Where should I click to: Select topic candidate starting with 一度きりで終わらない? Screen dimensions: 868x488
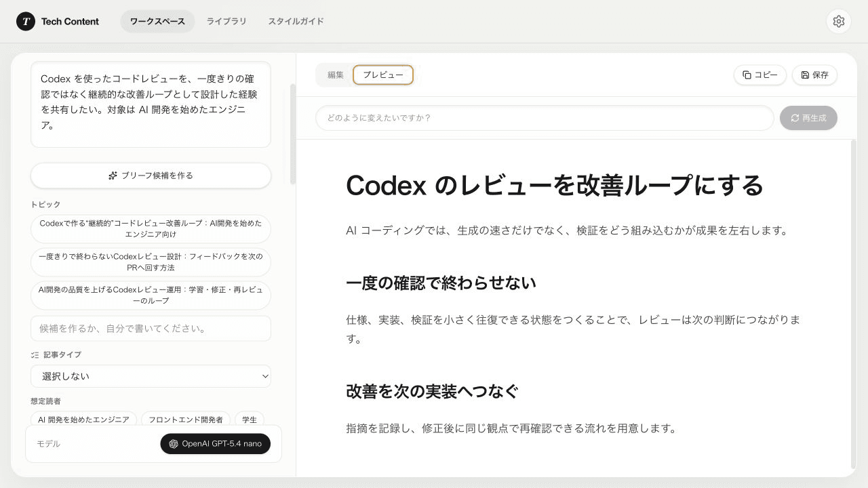point(151,262)
